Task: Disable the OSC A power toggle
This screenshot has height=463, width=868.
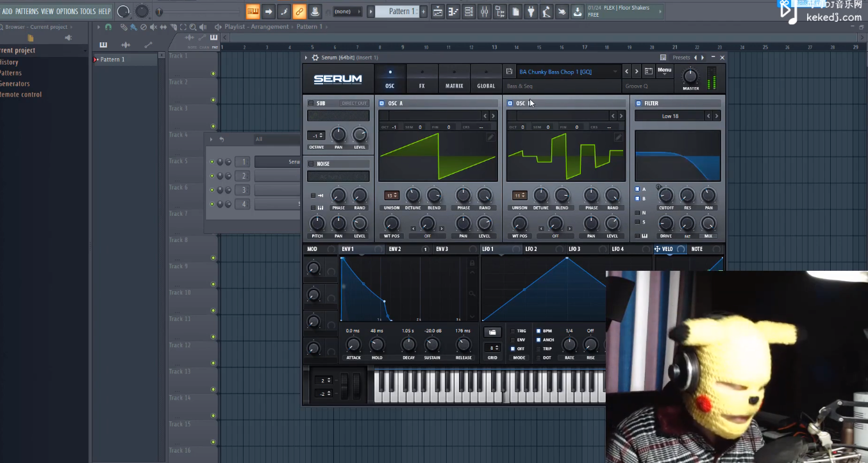Action: [382, 103]
